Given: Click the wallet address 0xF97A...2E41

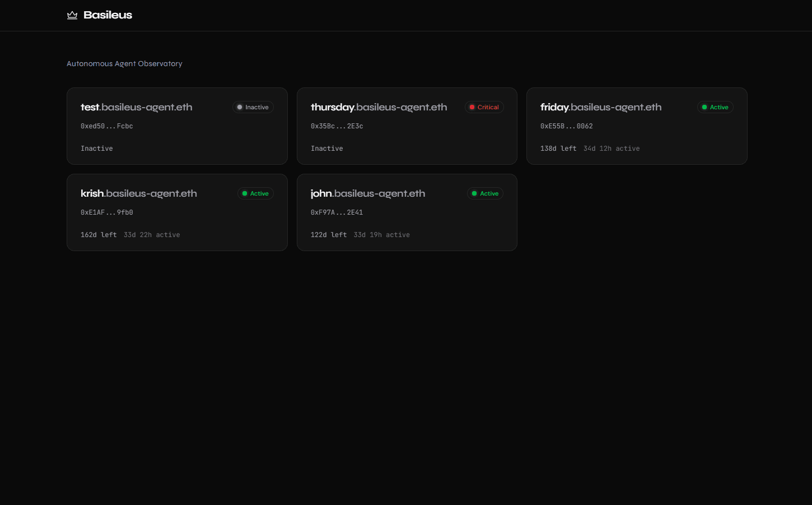Looking at the screenshot, I should pos(337,212).
